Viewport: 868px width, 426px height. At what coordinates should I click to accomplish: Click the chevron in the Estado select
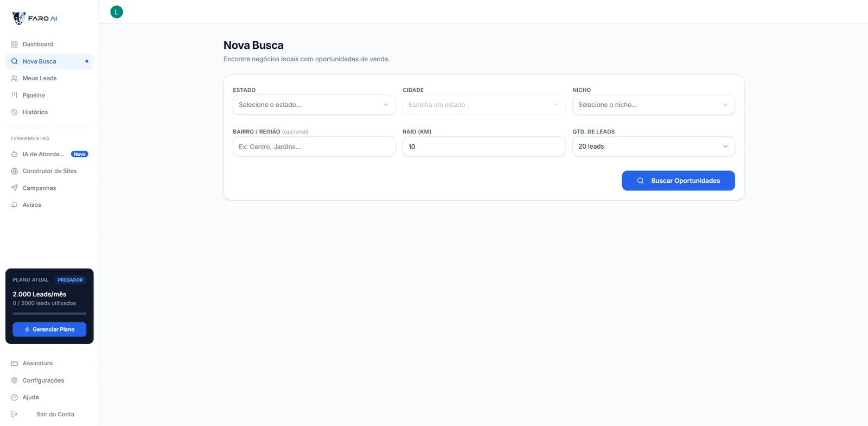pos(386,105)
